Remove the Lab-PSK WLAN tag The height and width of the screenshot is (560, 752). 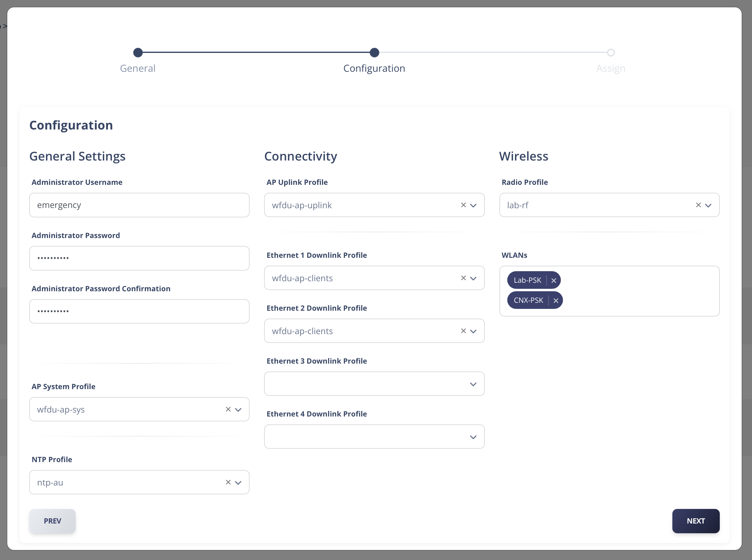click(554, 280)
